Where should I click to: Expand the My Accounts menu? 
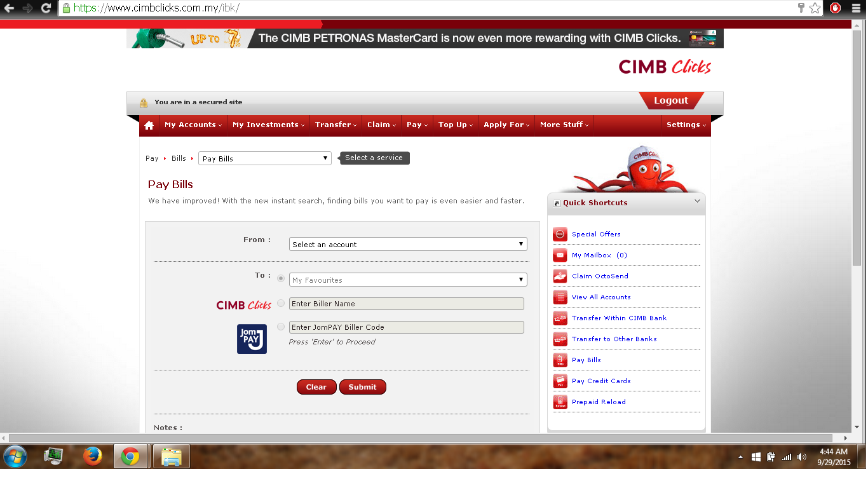pos(193,125)
